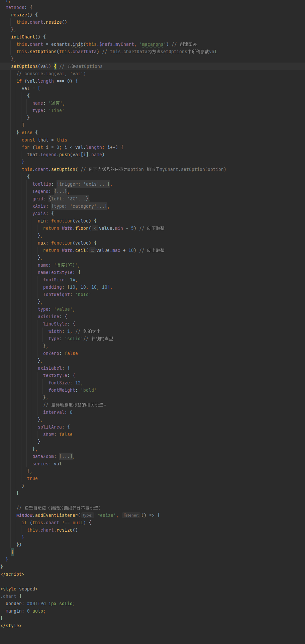Image resolution: width=305 pixels, height=644 pixels.
Task: Click the '} else {' line
Action: (27, 132)
